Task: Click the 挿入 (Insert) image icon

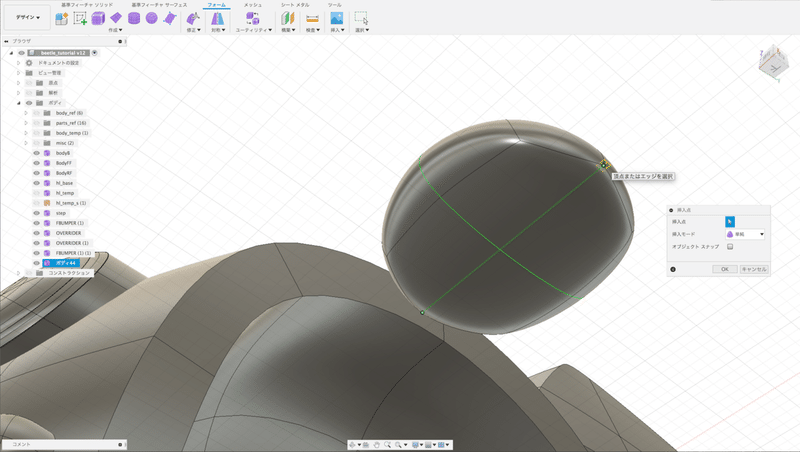Action: [337, 18]
